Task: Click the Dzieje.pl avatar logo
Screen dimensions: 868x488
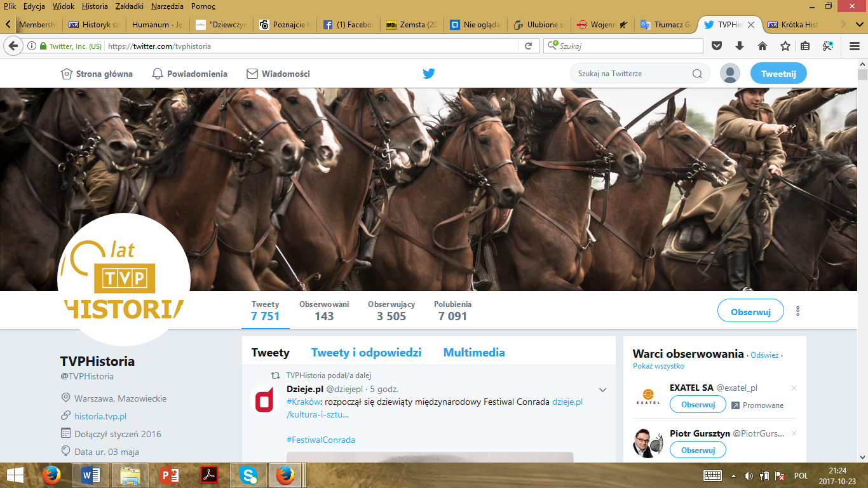Action: 264,400
